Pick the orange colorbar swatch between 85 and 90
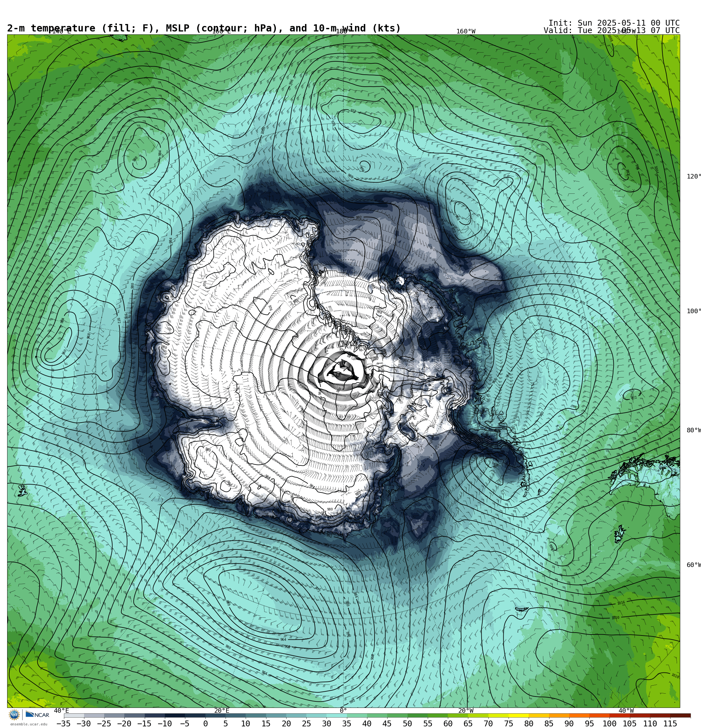701x728 pixels. pyautogui.click(x=559, y=715)
